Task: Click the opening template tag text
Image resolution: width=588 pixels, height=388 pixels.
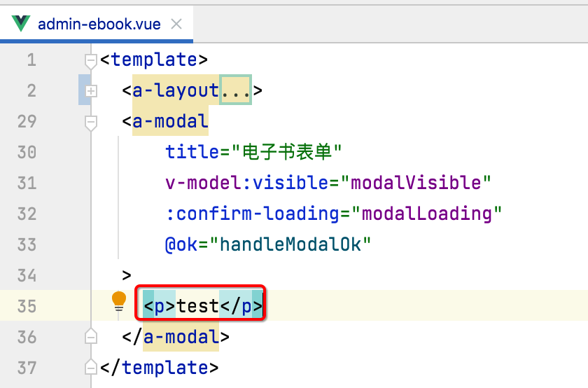Action: (x=154, y=60)
